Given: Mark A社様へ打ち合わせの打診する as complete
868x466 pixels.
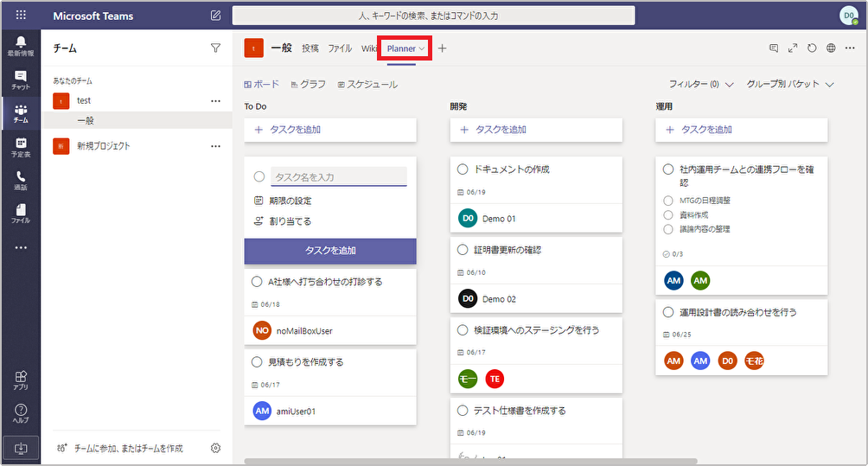Looking at the screenshot, I should 257,282.
